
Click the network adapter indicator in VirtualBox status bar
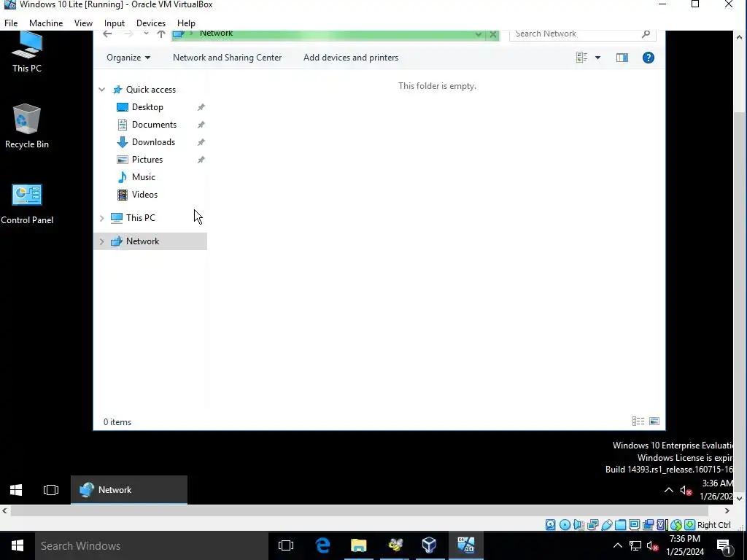click(x=592, y=525)
